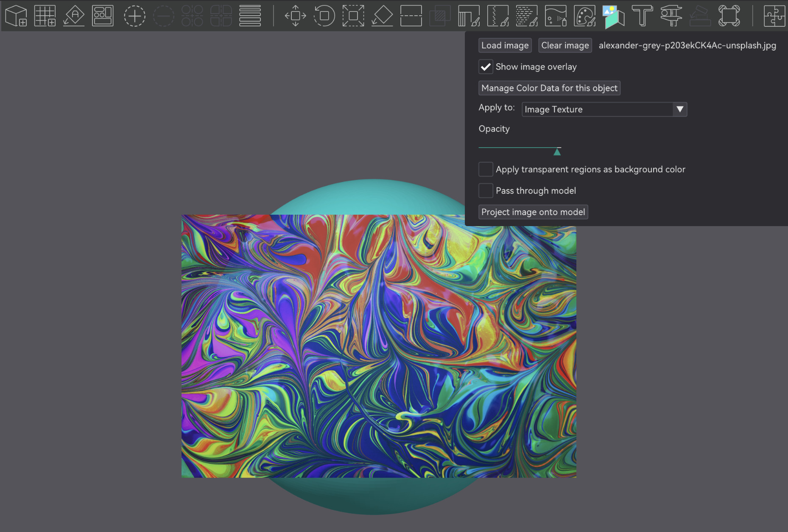Select the Scale tool
Viewport: 788px width, 532px height.
click(353, 16)
